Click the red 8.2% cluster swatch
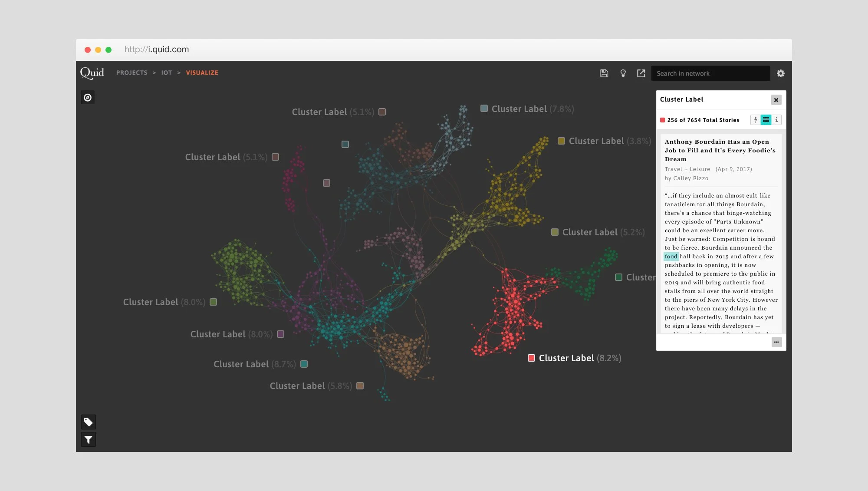Viewport: 868px width, 491px height. click(x=531, y=358)
